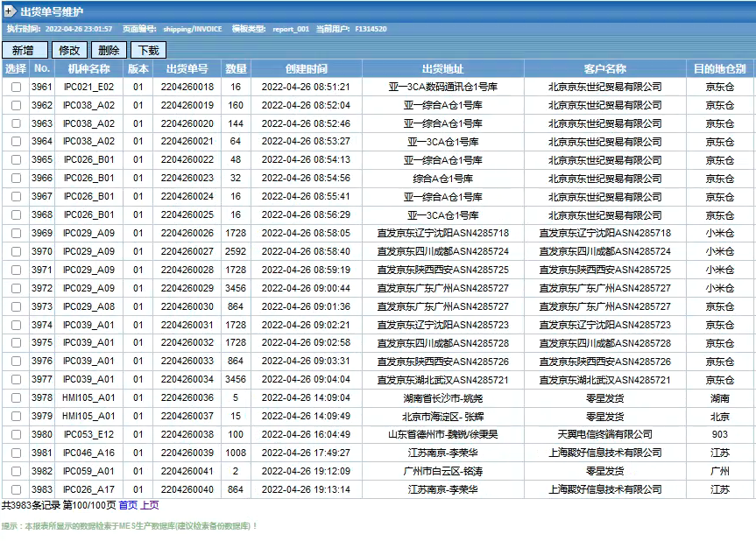The width and height of the screenshot is (756, 555).
Task: Click the 修改 button
Action: click(x=69, y=51)
